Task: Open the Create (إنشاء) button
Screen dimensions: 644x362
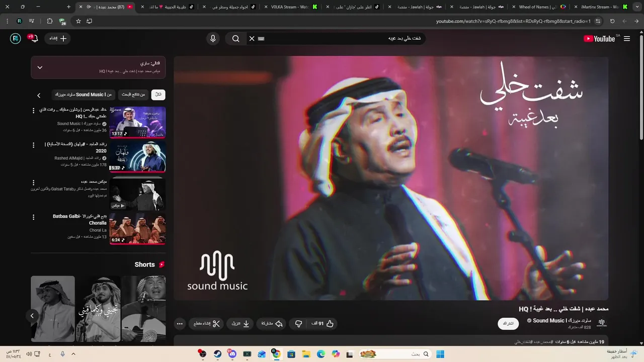Action: pos(58,39)
